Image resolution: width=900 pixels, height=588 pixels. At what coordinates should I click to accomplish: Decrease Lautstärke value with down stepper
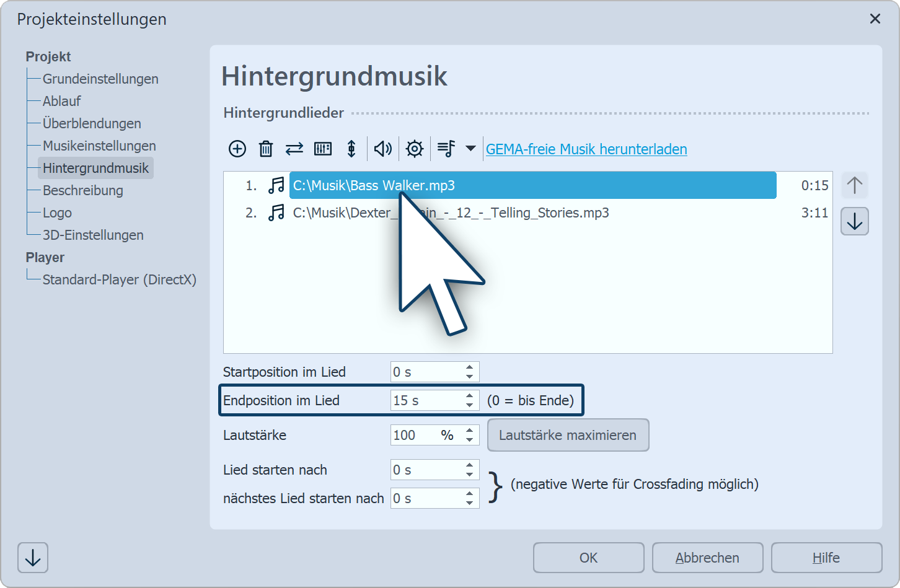[x=470, y=440]
